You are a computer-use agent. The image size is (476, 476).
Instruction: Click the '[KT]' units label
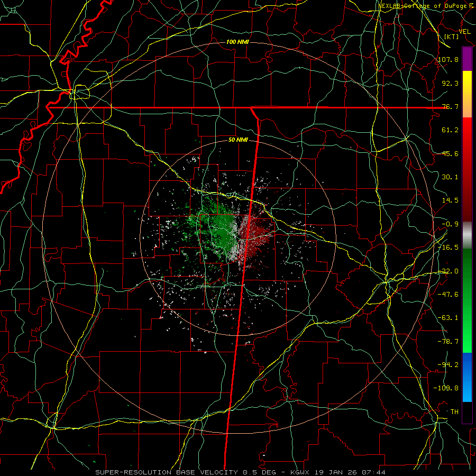tap(452, 36)
